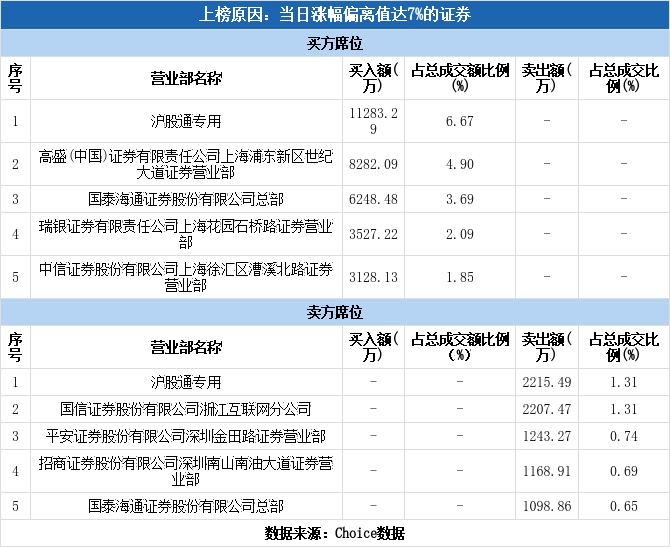
Task: Click buy amount 3527.22
Action: pyautogui.click(x=373, y=234)
